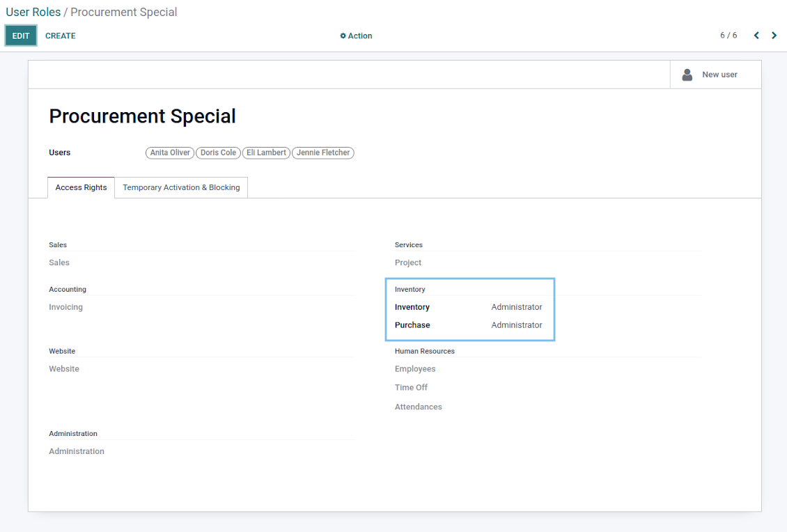The width and height of the screenshot is (787, 532).
Task: Click the EDIT button
Action: [x=21, y=36]
